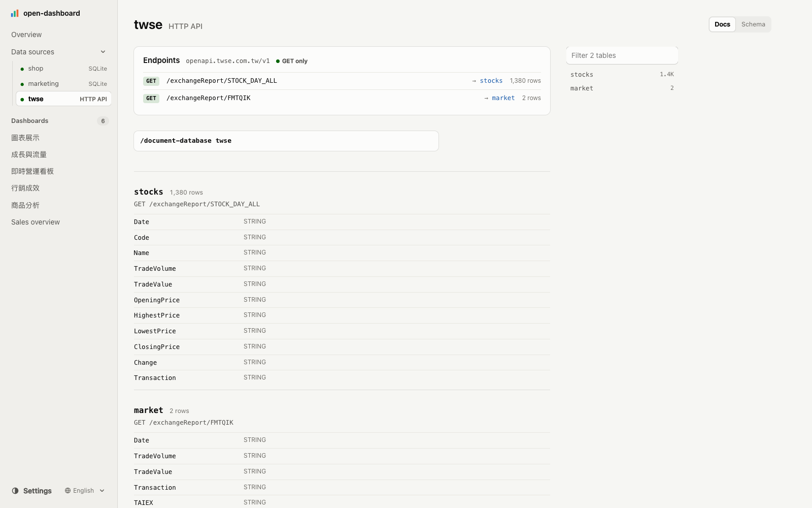Open the marketing SQLite data source

tap(63, 84)
